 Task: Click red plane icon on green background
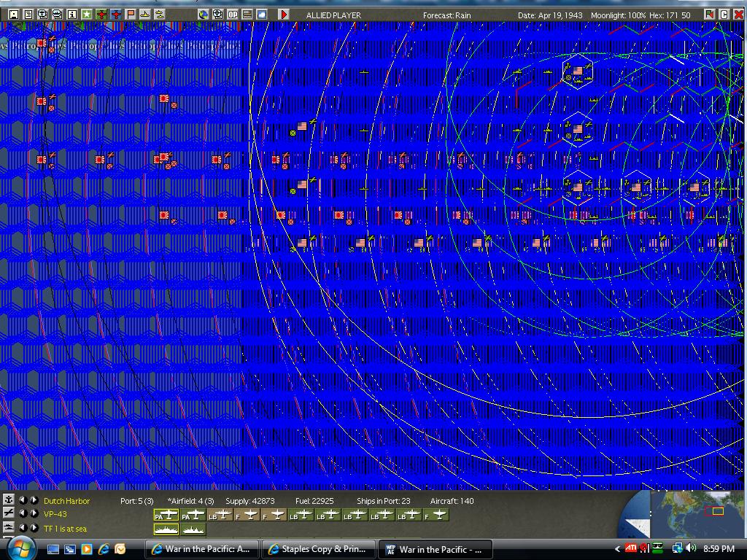click(x=101, y=15)
